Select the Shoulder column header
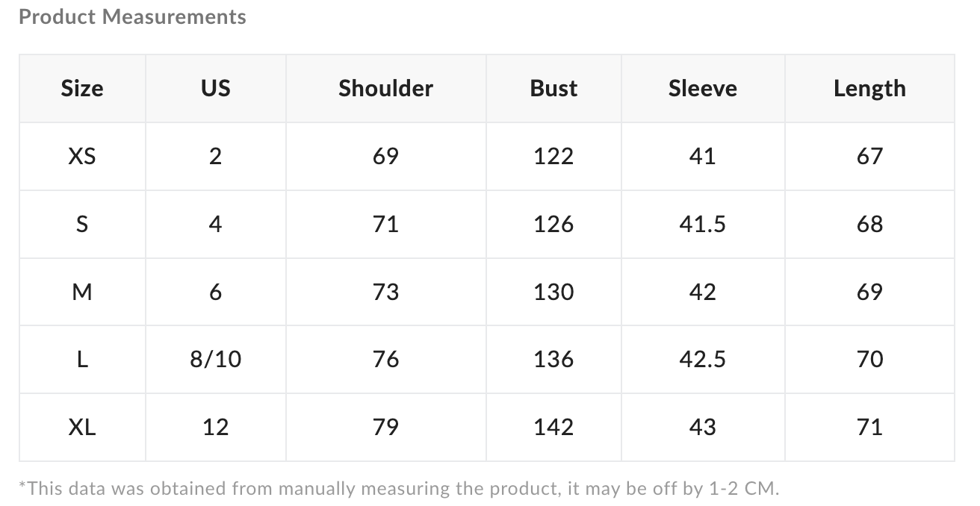Screen dimensions: 980x506 pos(385,88)
